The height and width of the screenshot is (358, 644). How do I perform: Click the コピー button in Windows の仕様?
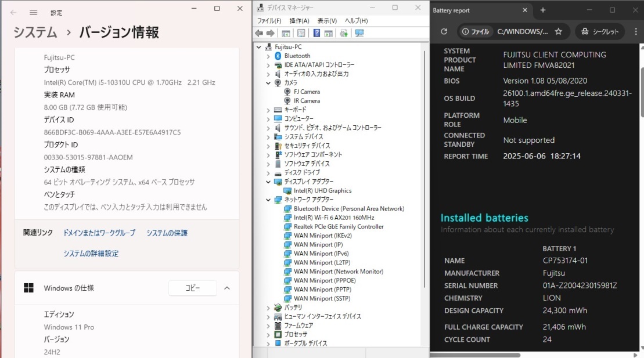click(193, 288)
